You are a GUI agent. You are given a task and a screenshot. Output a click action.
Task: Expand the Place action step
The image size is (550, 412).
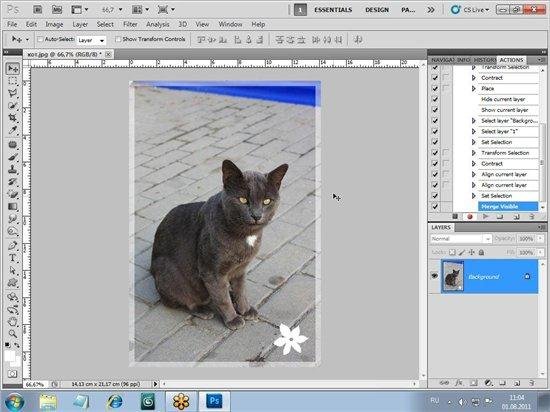click(474, 88)
